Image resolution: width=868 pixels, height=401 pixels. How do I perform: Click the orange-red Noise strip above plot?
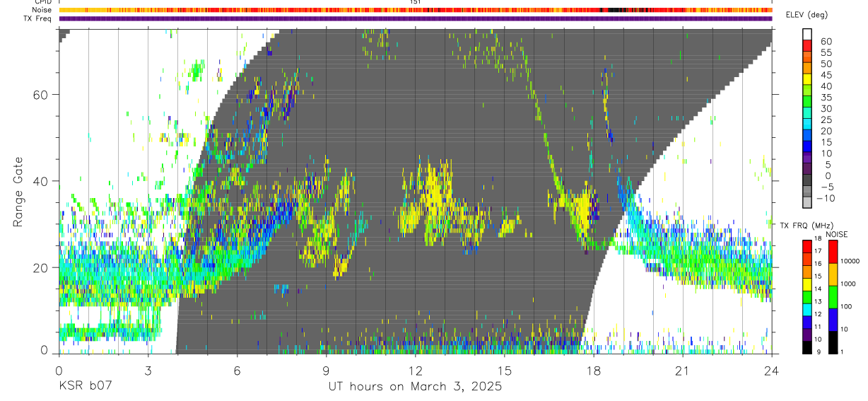click(416, 10)
